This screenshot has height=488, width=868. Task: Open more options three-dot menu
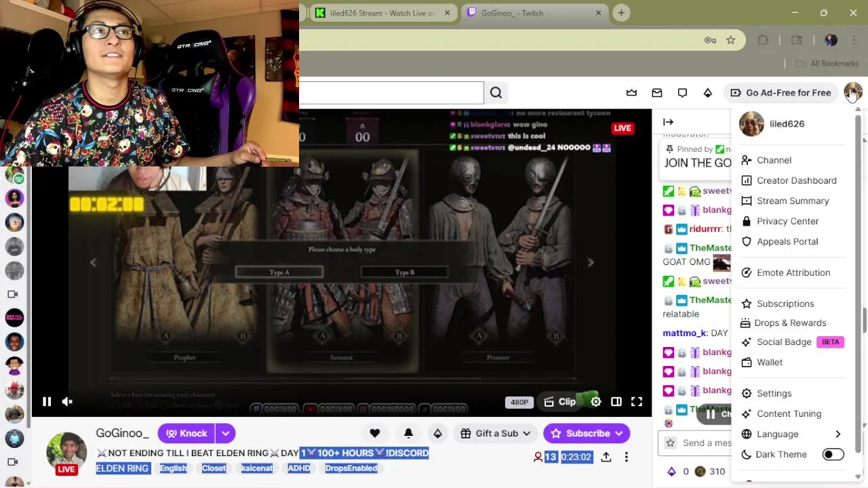(x=626, y=457)
